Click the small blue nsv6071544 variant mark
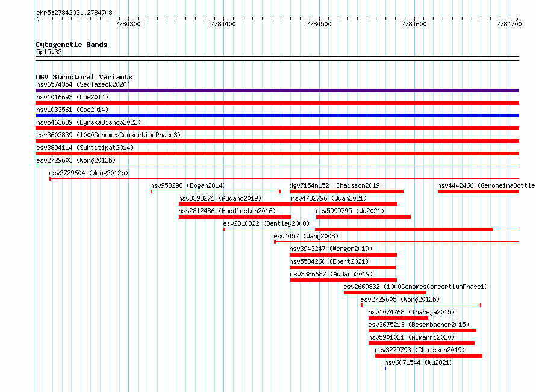The image size is (536, 392). [385, 369]
